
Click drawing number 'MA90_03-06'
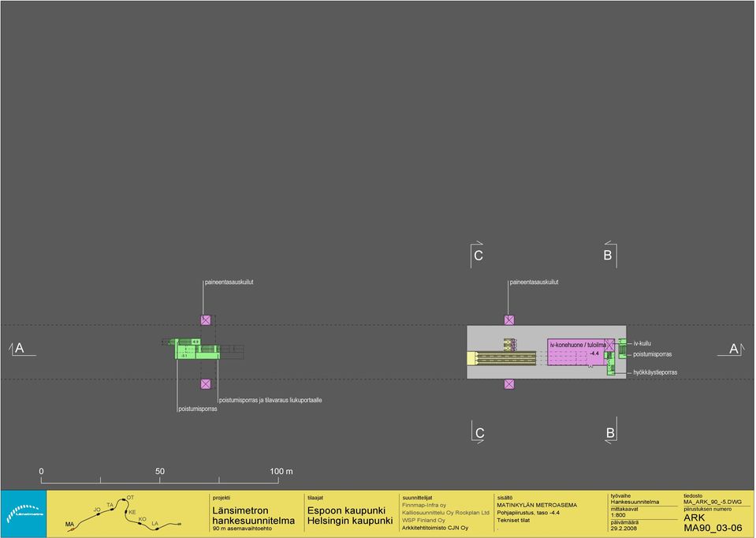click(713, 529)
